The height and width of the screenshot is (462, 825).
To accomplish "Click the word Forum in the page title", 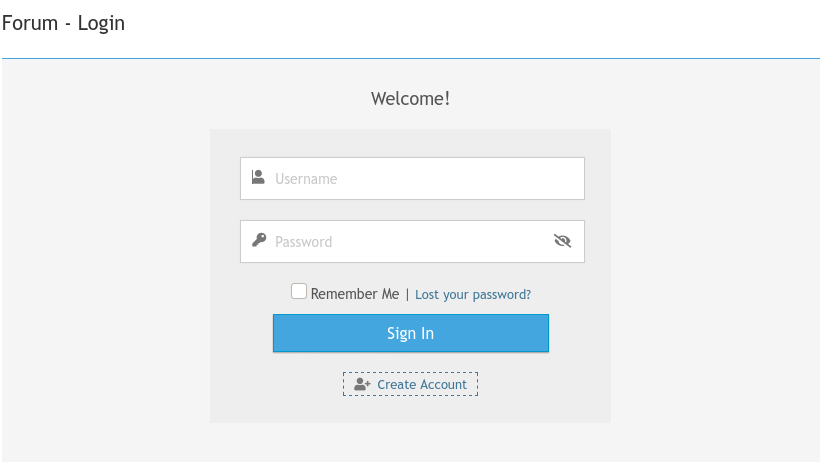I will (30, 23).
